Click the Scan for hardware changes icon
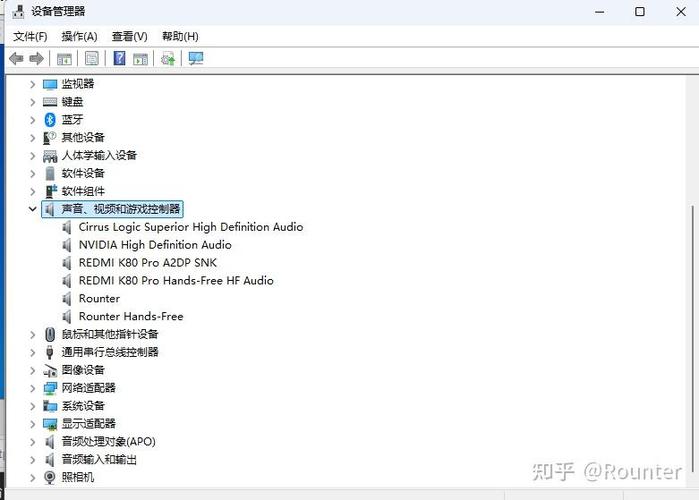 tap(196, 58)
